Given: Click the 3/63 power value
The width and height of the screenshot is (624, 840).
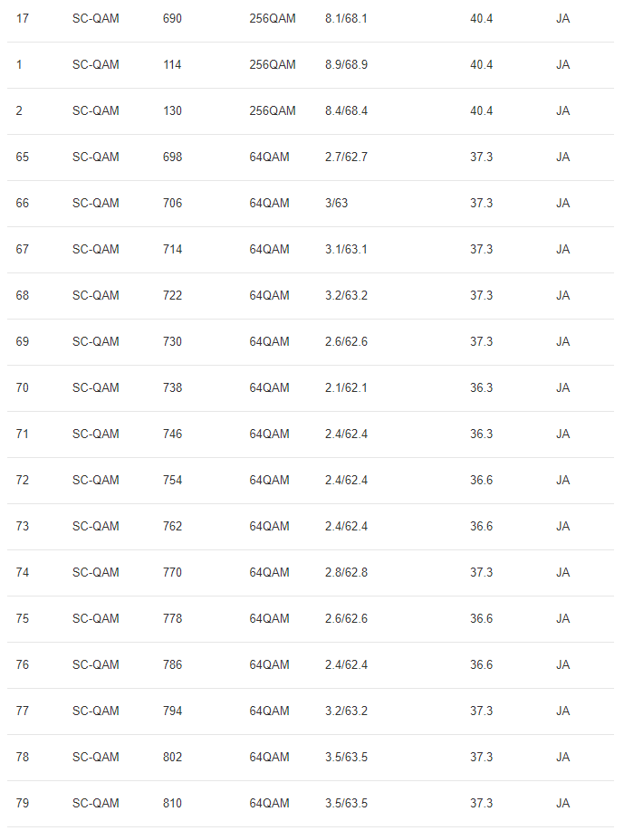Looking at the screenshot, I should pyautogui.click(x=336, y=203).
